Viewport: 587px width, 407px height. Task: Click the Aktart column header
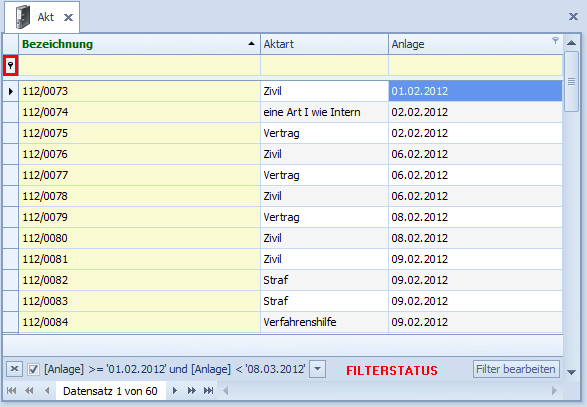pos(324,44)
